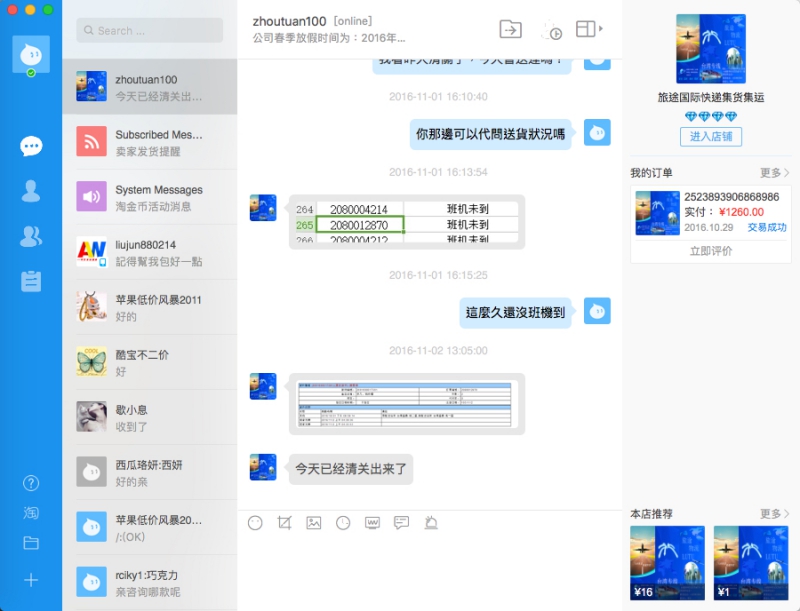The width and height of the screenshot is (800, 611).
Task: Open the ¥16 recommended product thumbnail
Action: point(667,563)
